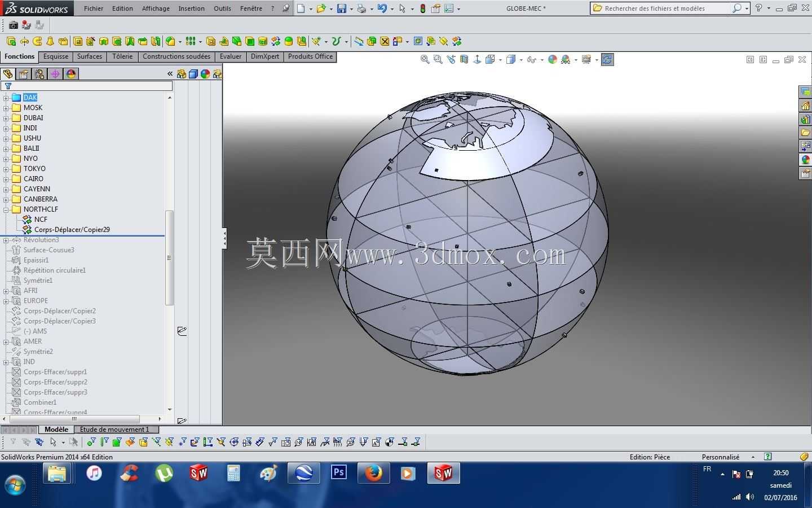Return to the previous view

point(451,59)
